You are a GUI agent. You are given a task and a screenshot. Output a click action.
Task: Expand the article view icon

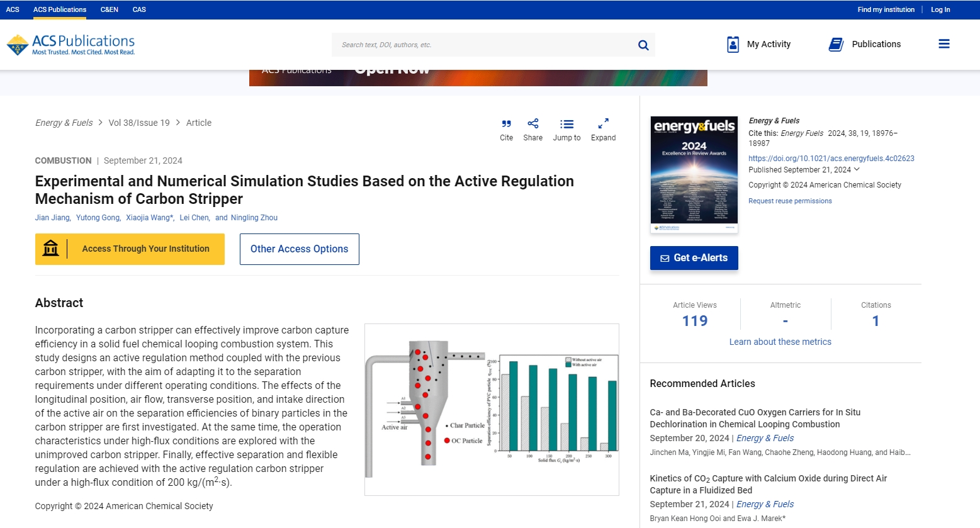tap(603, 123)
